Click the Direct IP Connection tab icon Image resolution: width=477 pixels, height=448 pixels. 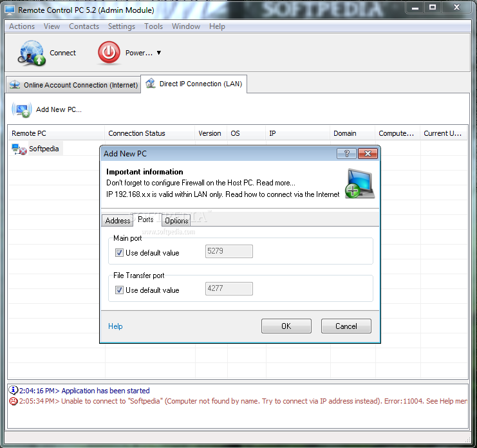coord(150,83)
